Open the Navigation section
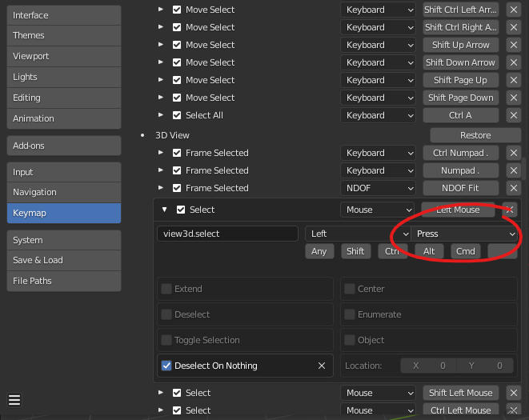 click(64, 192)
